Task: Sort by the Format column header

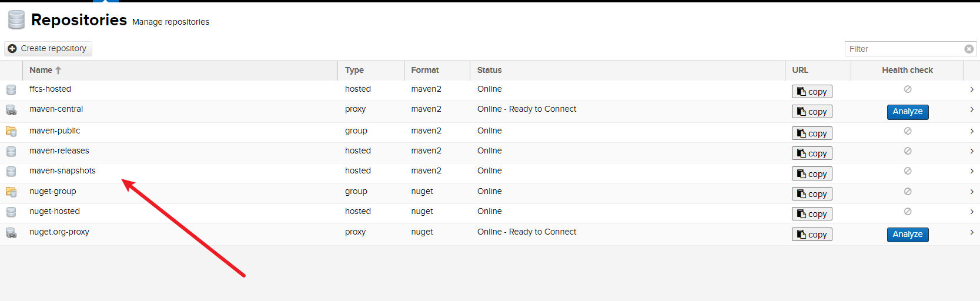Action: click(x=424, y=70)
